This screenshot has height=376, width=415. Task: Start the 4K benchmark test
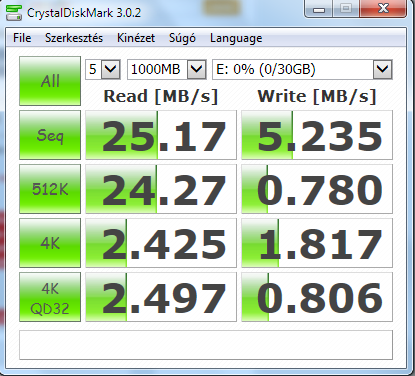coord(50,243)
